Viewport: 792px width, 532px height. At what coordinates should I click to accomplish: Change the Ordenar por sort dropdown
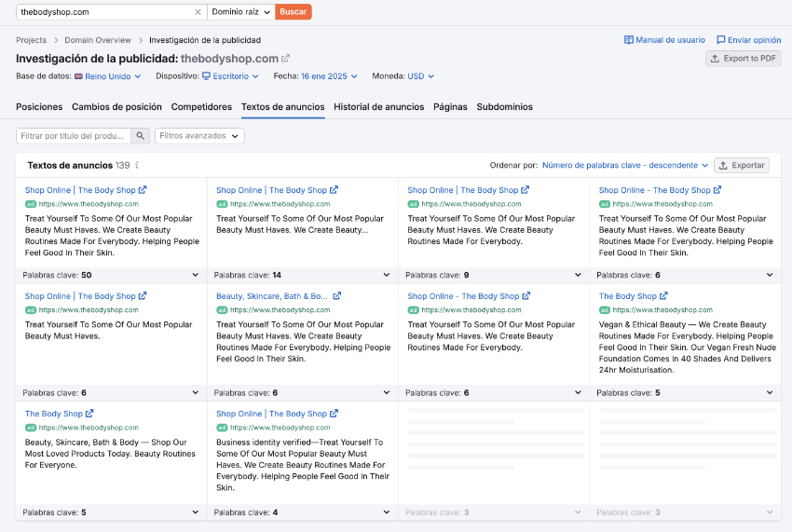point(625,165)
